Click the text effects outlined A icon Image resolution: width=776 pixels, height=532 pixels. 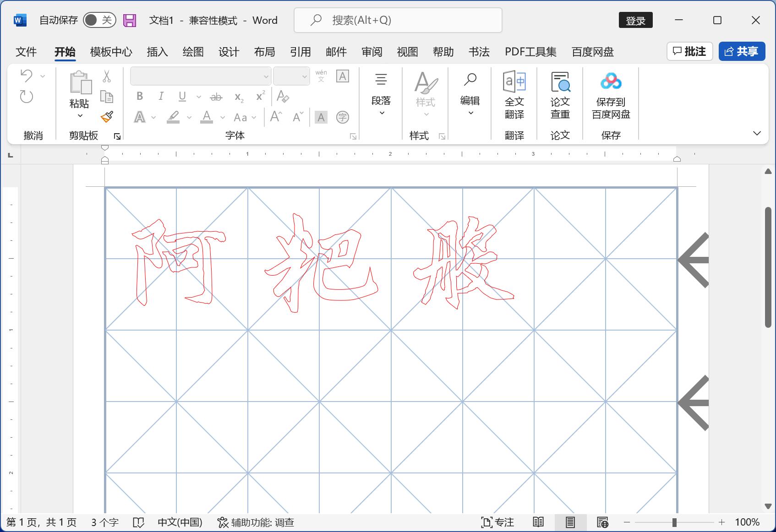tap(140, 117)
